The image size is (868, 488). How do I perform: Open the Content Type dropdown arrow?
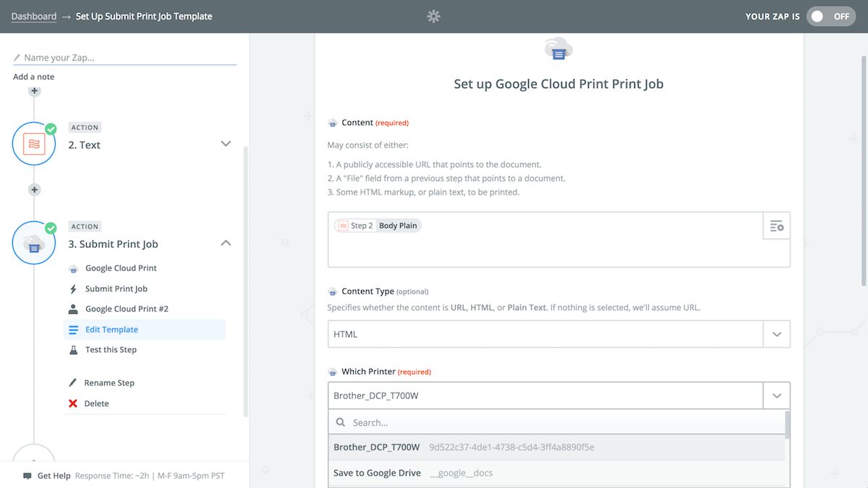point(777,335)
